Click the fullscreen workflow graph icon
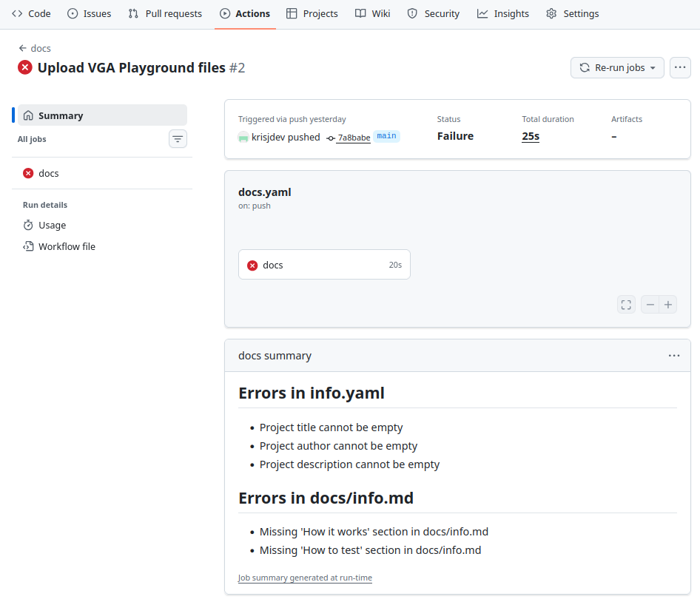The height and width of the screenshot is (602, 700). point(626,305)
